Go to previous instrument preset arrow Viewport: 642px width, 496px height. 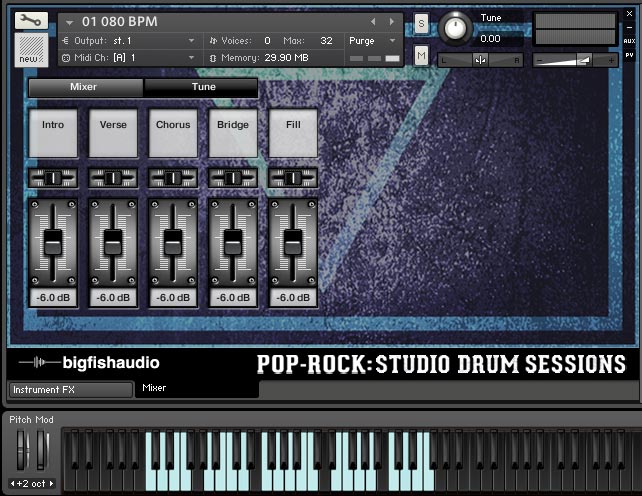point(373,22)
